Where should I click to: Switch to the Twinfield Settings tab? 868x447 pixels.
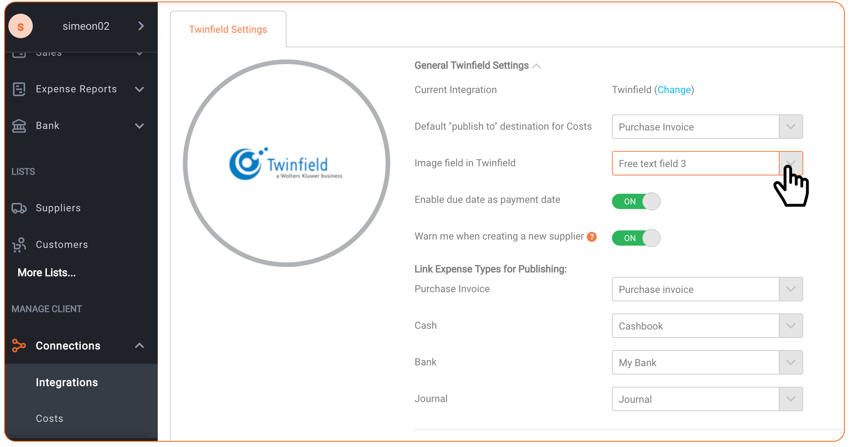pyautogui.click(x=228, y=30)
